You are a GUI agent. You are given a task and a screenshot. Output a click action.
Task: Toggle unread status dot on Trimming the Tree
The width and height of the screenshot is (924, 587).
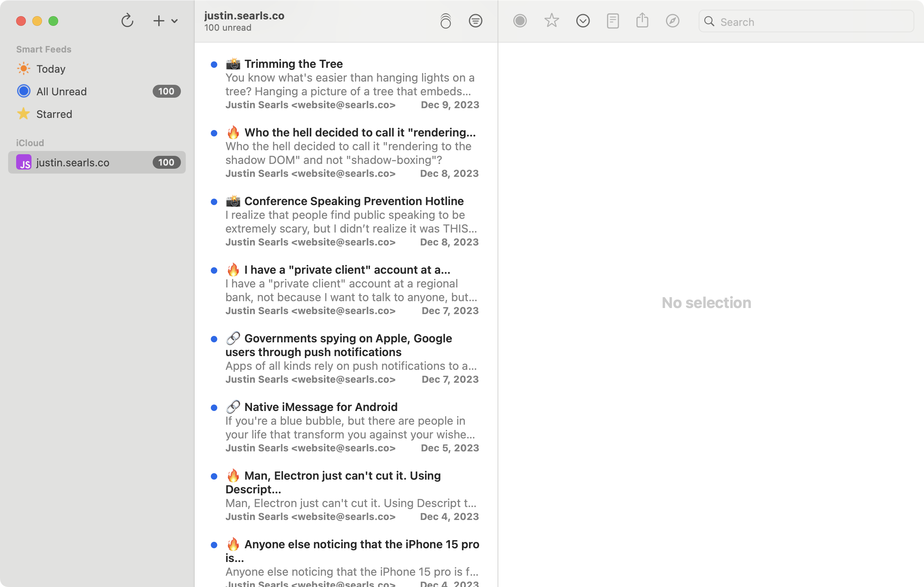pyautogui.click(x=214, y=64)
